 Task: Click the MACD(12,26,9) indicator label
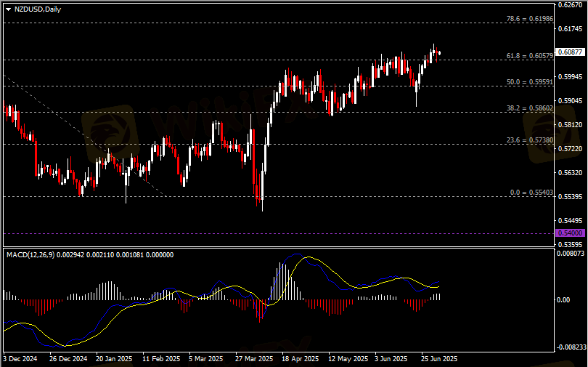[x=30, y=255]
